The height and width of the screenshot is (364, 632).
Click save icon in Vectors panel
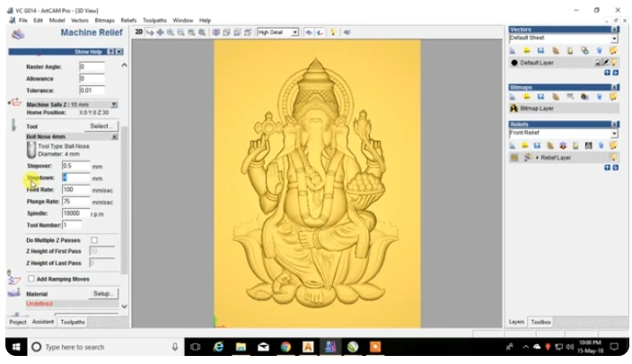point(541,50)
